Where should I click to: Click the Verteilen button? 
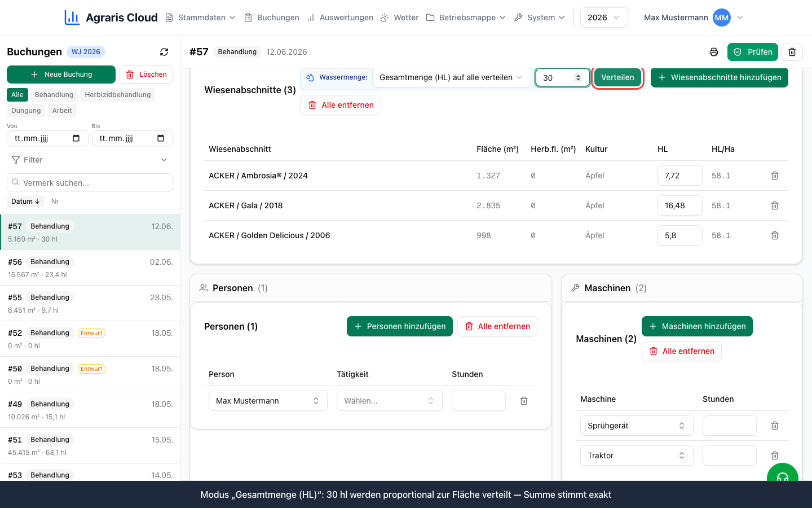pyautogui.click(x=617, y=77)
